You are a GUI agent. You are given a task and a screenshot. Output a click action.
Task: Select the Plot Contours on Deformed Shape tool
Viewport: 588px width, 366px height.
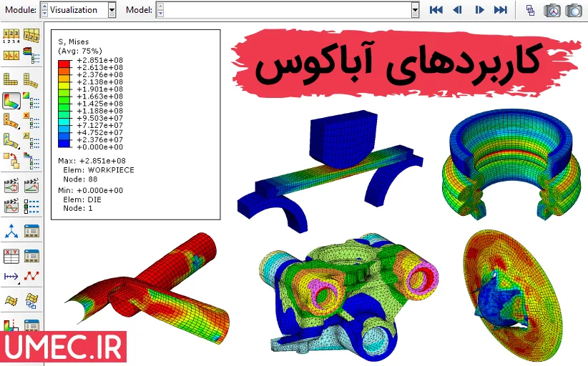click(11, 101)
